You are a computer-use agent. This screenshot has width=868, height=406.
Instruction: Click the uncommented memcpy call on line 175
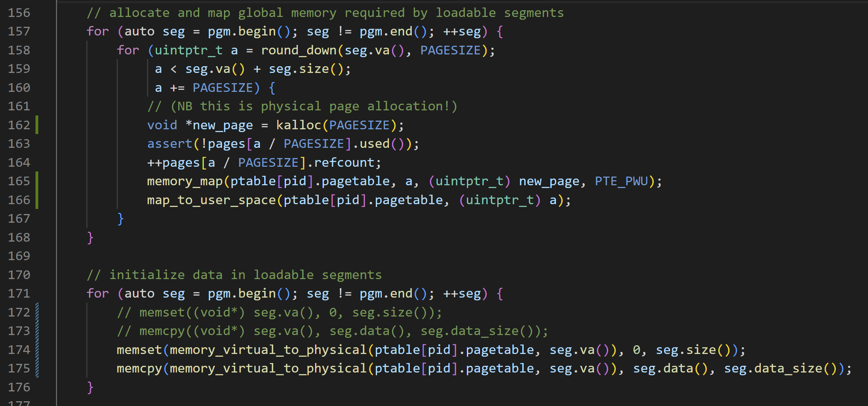pos(139,369)
